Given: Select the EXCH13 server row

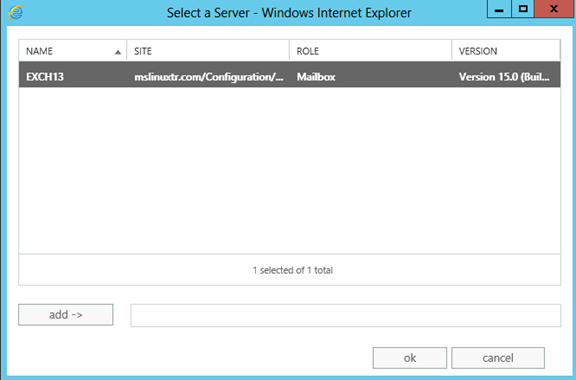Looking at the screenshot, I should pos(289,75).
